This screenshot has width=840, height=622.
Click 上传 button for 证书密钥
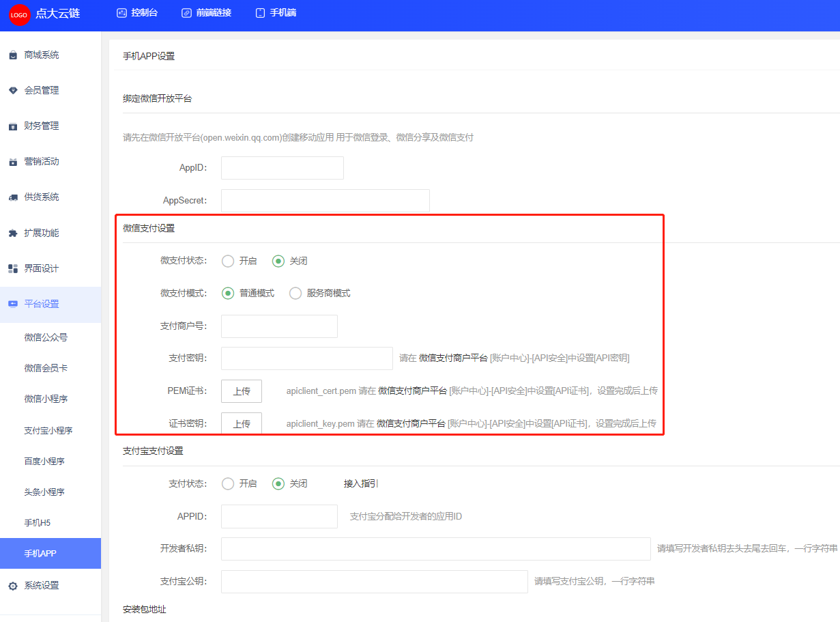point(242,424)
